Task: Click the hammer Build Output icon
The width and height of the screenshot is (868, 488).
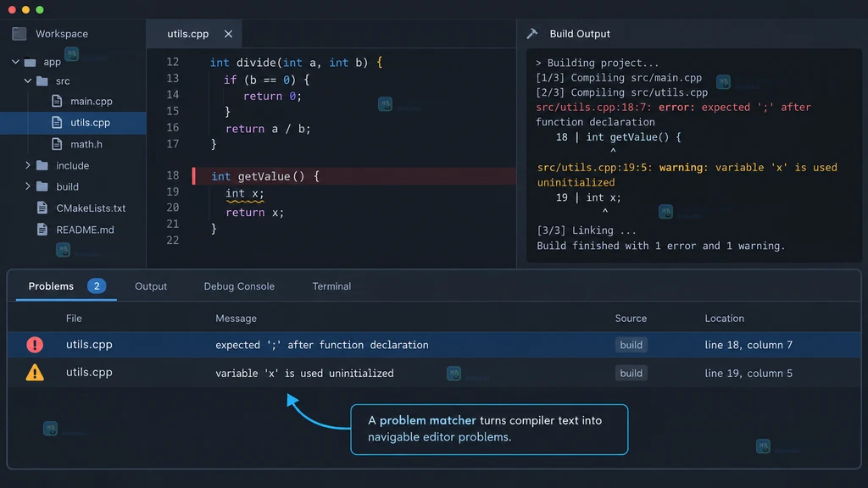Action: click(x=532, y=34)
